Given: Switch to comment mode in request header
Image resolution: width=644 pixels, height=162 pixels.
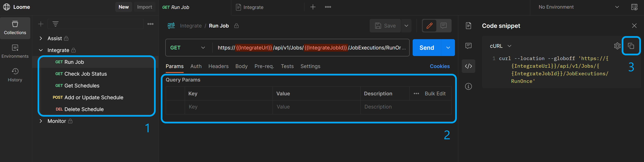Looking at the screenshot, I should coord(443,25).
